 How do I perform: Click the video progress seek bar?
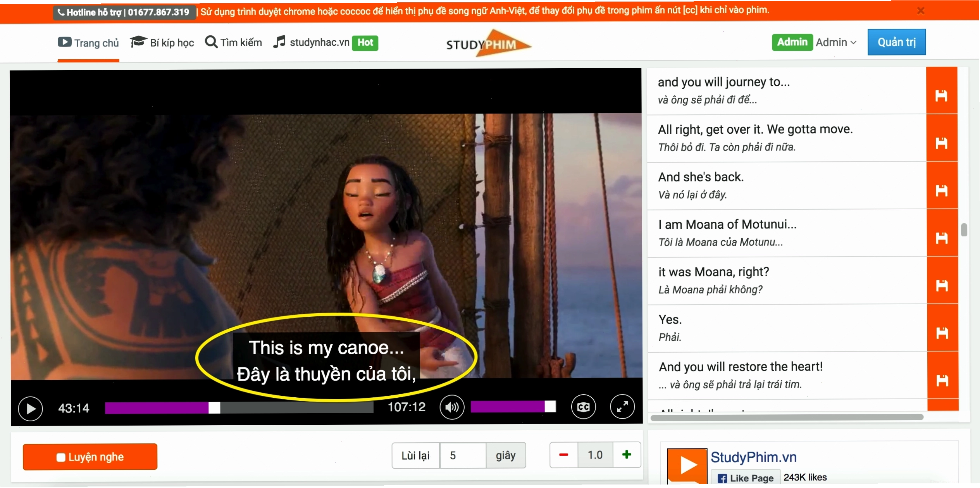(x=239, y=408)
